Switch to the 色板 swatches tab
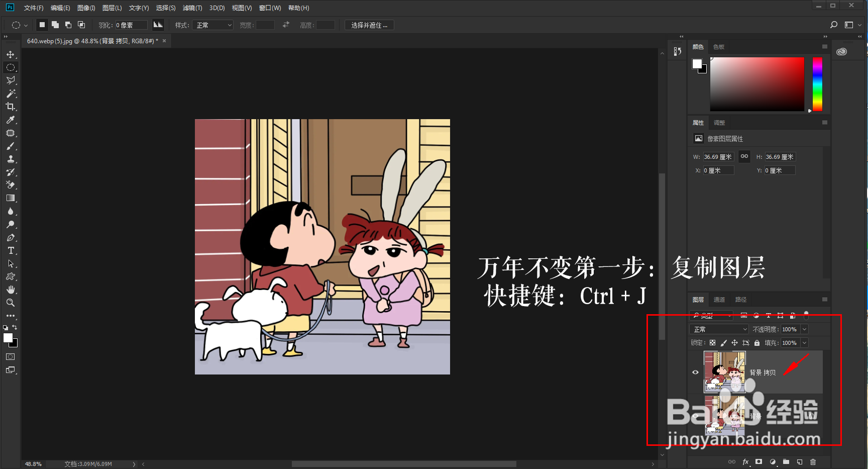Screen dimensions: 868x469 click(x=719, y=47)
